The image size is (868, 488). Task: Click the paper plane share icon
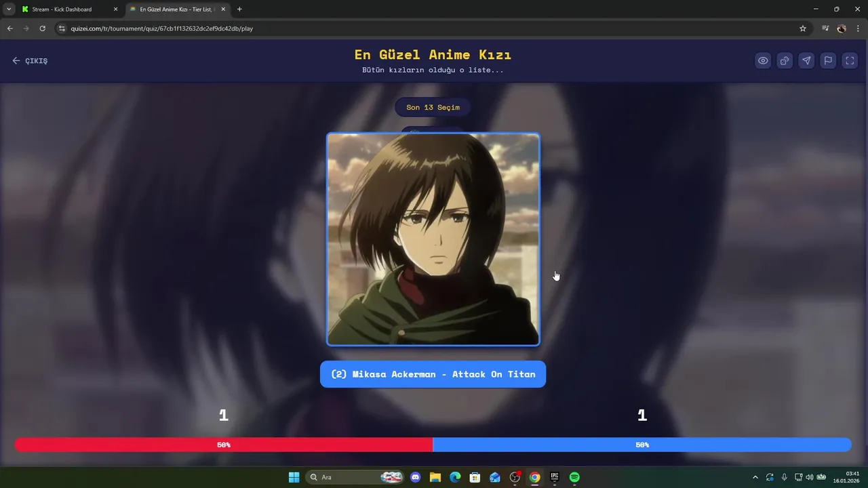[806, 60]
